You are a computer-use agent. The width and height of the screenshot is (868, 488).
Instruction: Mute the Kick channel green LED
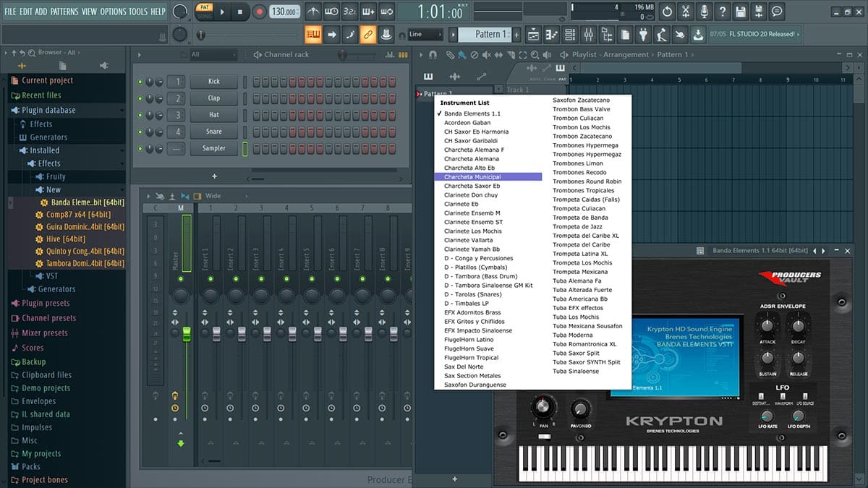tap(140, 82)
